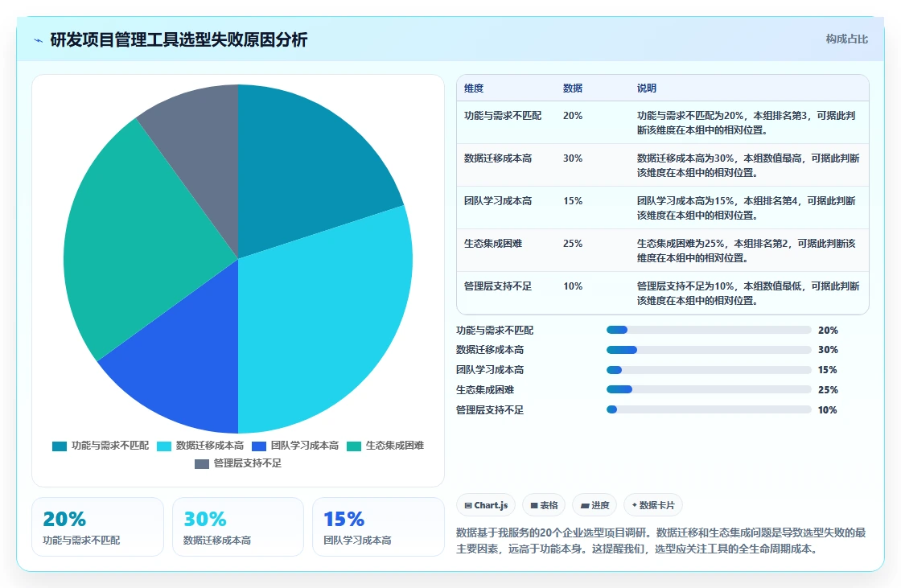The height and width of the screenshot is (588, 901).
Task: Click the 进度 tag icon
Action: (x=584, y=505)
